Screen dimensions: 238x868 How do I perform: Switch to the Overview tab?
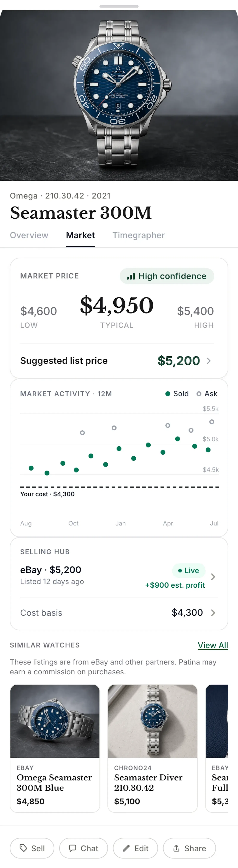pos(29,235)
